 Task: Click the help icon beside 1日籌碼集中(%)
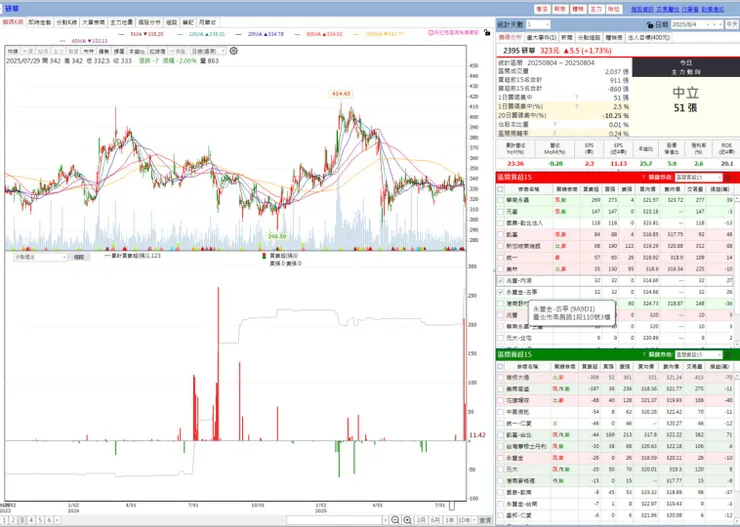point(576,107)
